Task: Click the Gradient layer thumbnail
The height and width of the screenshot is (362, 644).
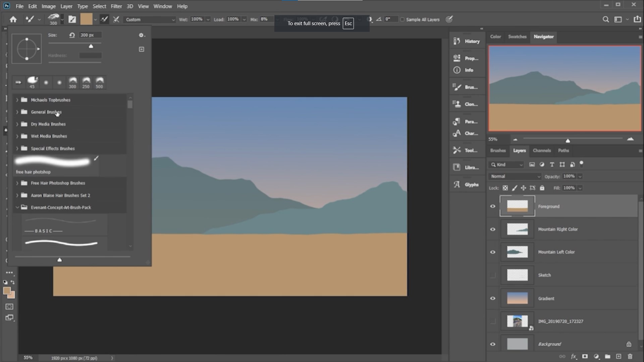Action: [517, 298]
